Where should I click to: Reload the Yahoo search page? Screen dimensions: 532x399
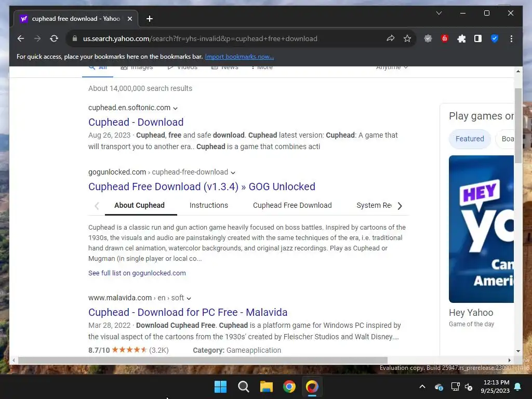(54, 38)
